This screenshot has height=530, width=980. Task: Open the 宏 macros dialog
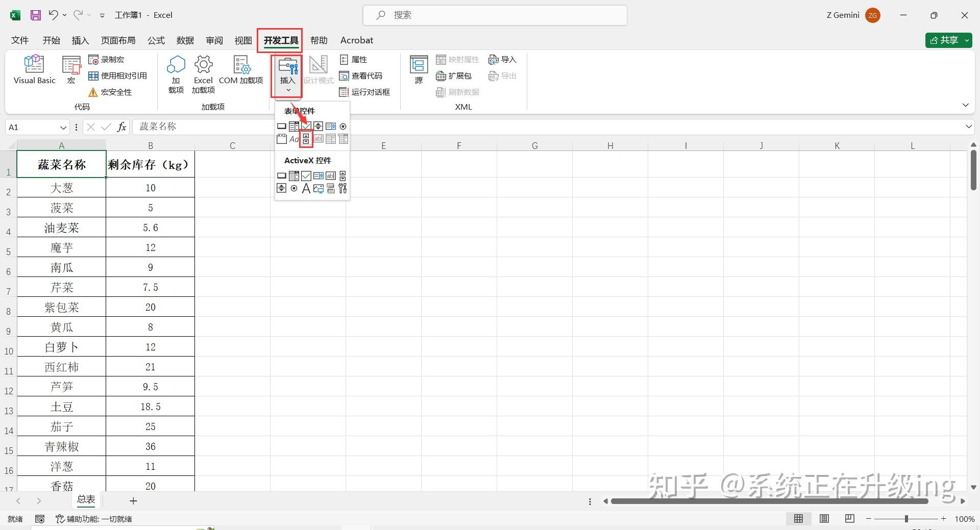(71, 70)
